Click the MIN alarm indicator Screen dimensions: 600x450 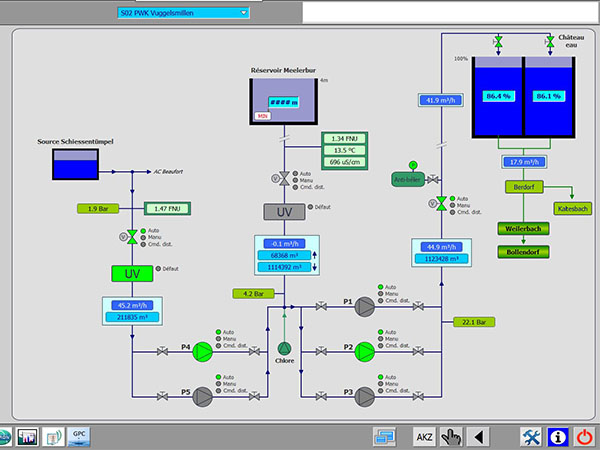(262, 116)
